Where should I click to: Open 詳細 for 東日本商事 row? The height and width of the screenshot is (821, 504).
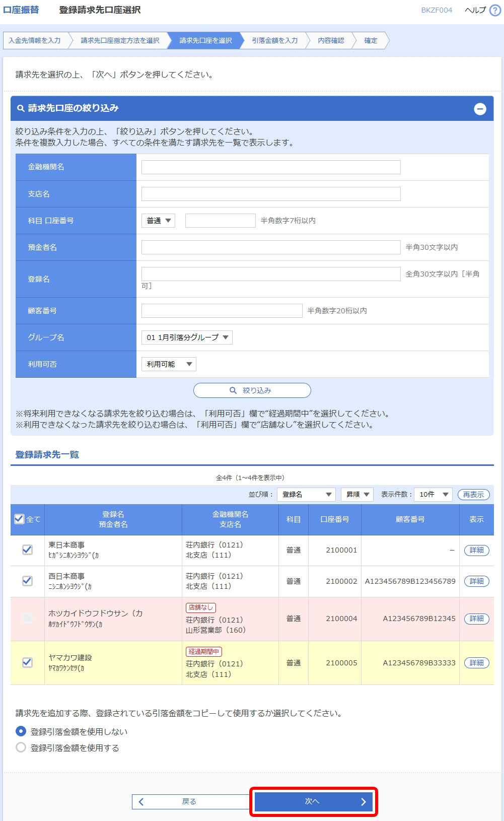pyautogui.click(x=476, y=550)
